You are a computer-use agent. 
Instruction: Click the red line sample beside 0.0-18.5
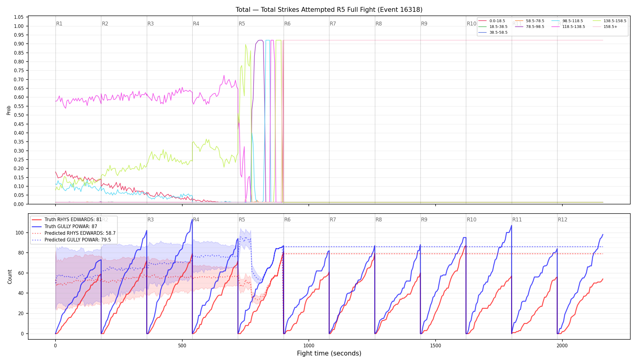coord(483,21)
